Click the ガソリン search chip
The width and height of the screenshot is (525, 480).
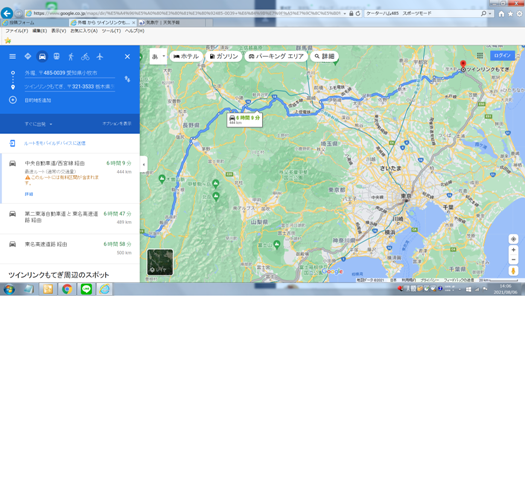click(x=223, y=56)
